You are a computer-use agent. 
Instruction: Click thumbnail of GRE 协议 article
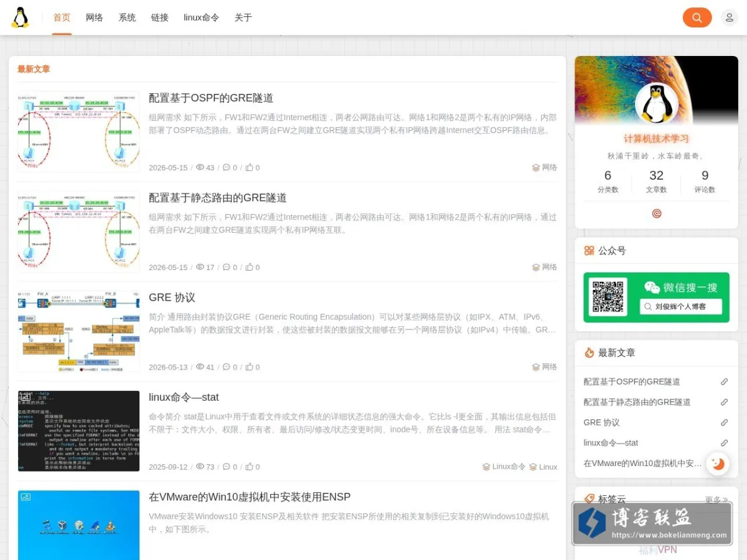click(x=78, y=331)
